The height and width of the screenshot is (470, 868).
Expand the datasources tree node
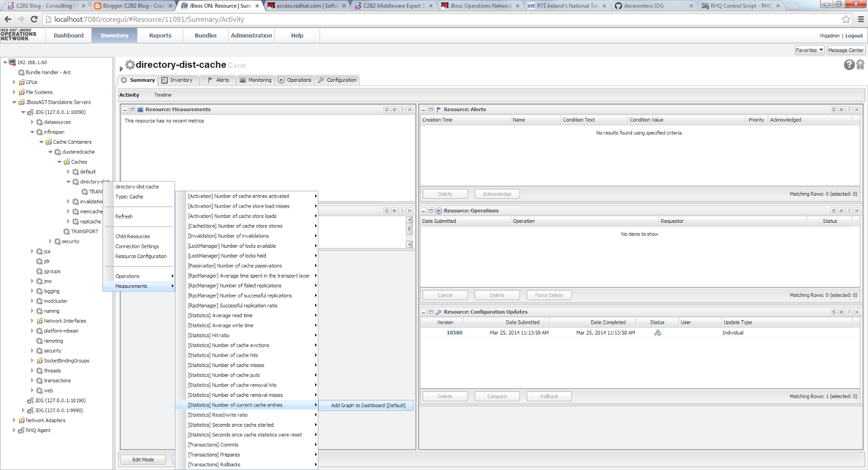[33, 123]
